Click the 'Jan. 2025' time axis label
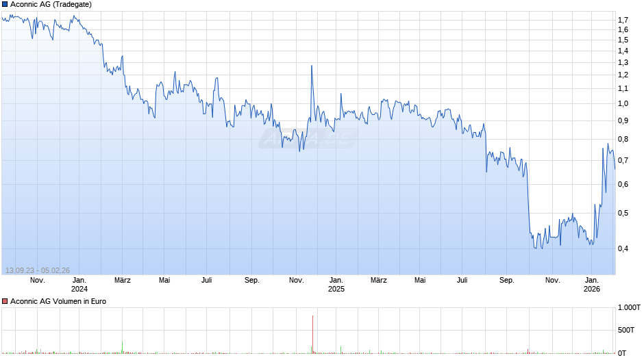 pos(336,285)
